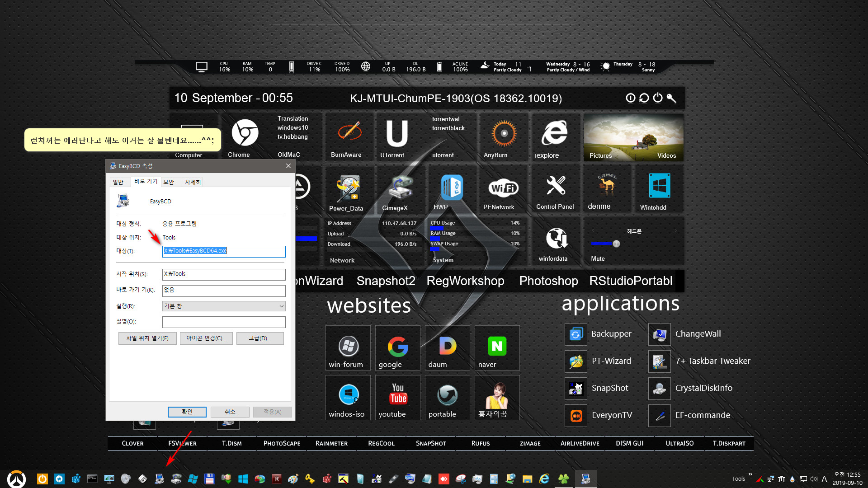
Task: Open the daum website tile
Action: tap(448, 347)
